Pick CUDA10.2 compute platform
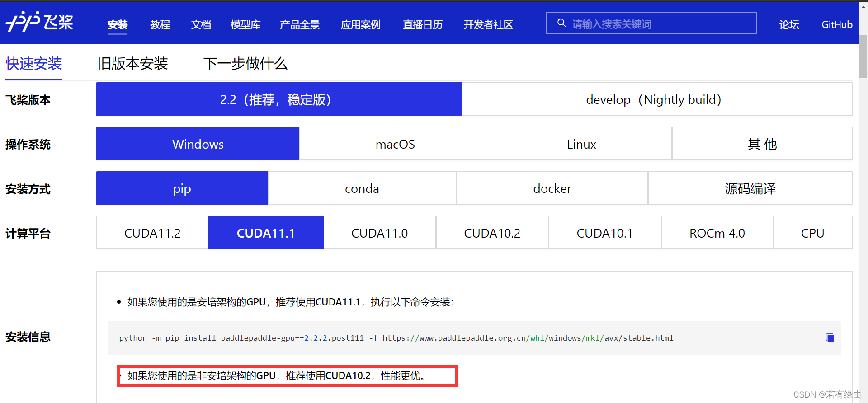Image resolution: width=868 pixels, height=403 pixels. pos(492,233)
